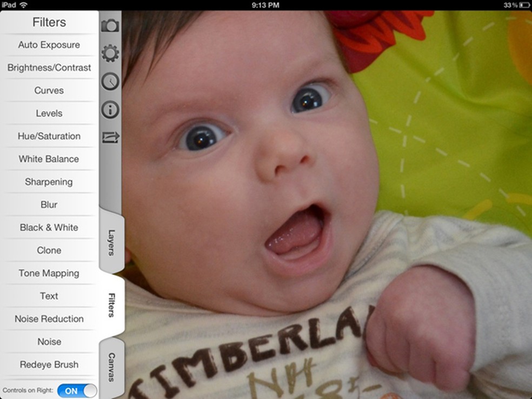Select the Levels filter

click(49, 113)
